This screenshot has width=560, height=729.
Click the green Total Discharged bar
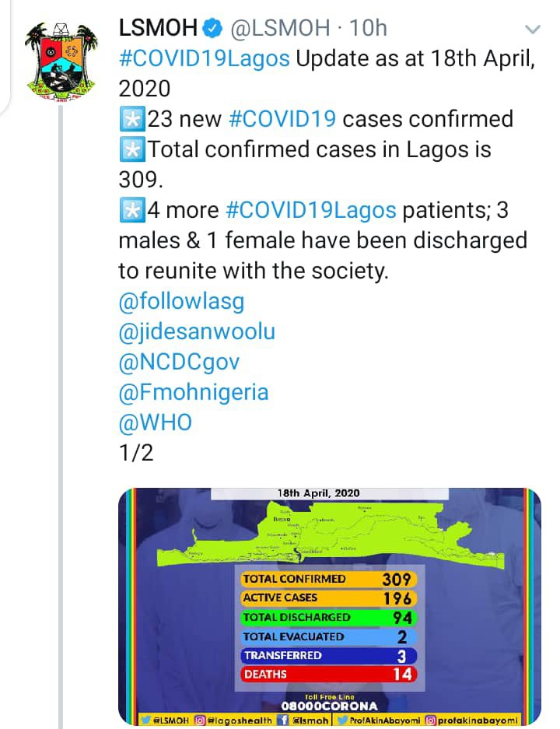pyautogui.click(x=328, y=617)
